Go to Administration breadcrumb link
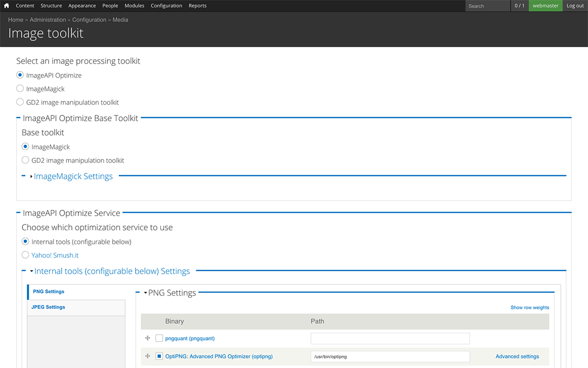588x368 pixels. tap(48, 20)
